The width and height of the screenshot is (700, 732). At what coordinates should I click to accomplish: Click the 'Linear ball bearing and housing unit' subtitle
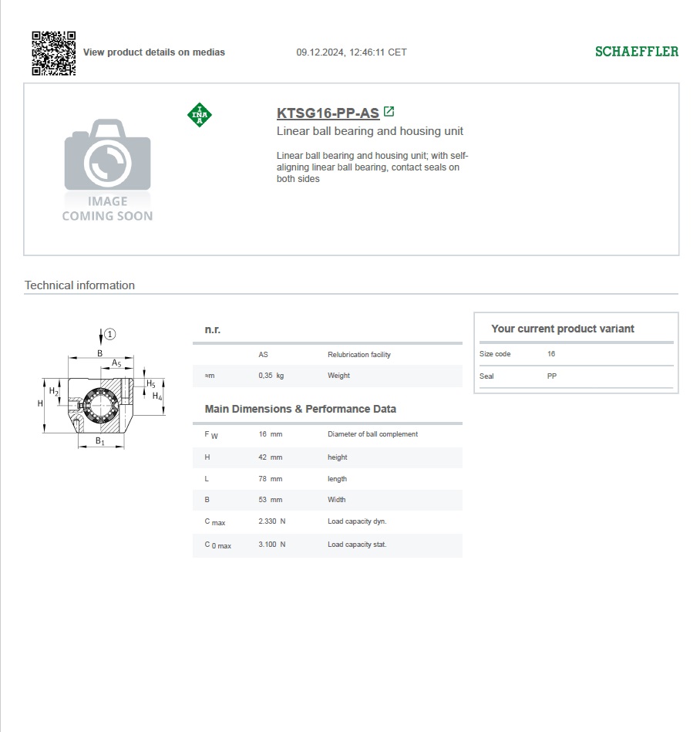coord(369,131)
